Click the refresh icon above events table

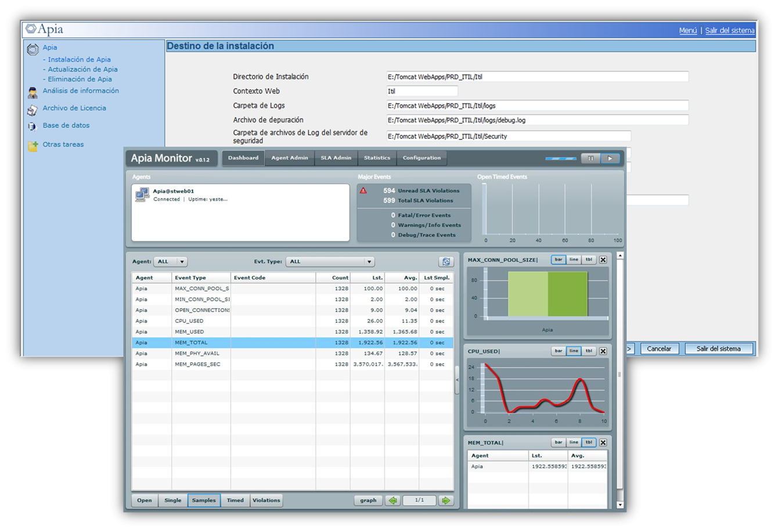[x=446, y=262]
